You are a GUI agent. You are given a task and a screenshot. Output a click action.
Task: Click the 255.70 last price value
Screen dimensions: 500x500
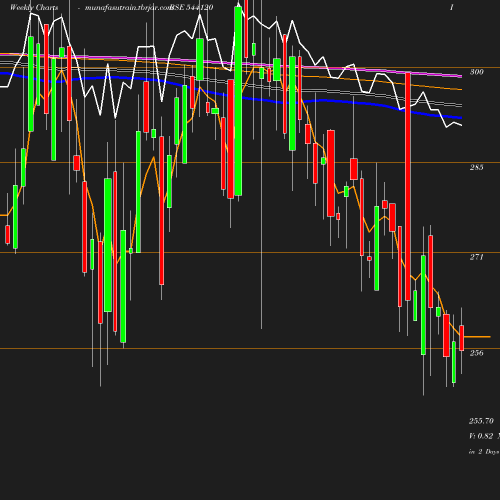(x=481, y=421)
